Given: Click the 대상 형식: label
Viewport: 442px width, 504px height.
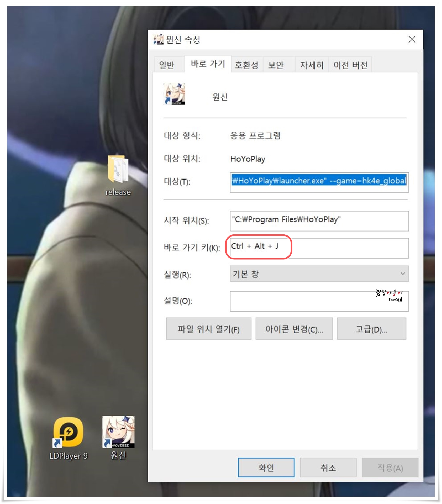Looking at the screenshot, I should (182, 135).
